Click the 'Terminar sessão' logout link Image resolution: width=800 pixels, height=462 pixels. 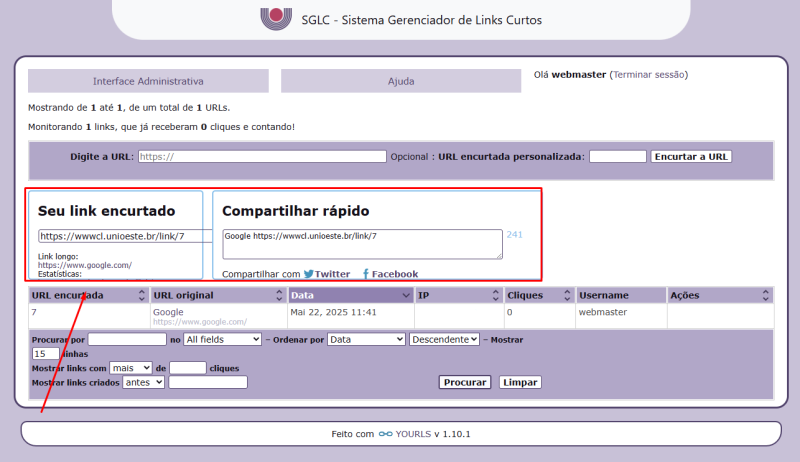click(x=648, y=75)
